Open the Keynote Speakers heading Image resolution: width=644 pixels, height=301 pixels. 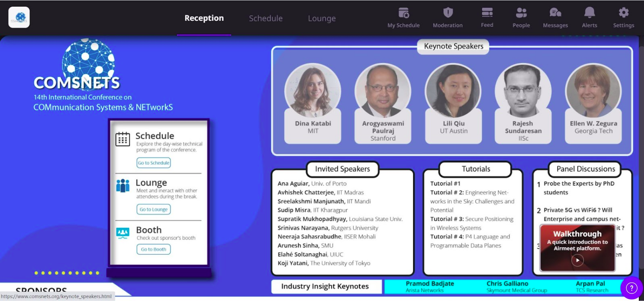453,46
